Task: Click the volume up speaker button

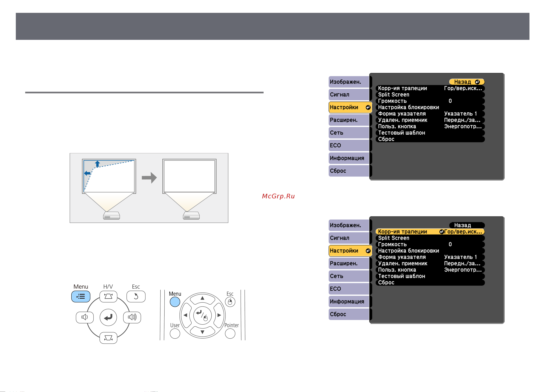Action: tap(132, 317)
